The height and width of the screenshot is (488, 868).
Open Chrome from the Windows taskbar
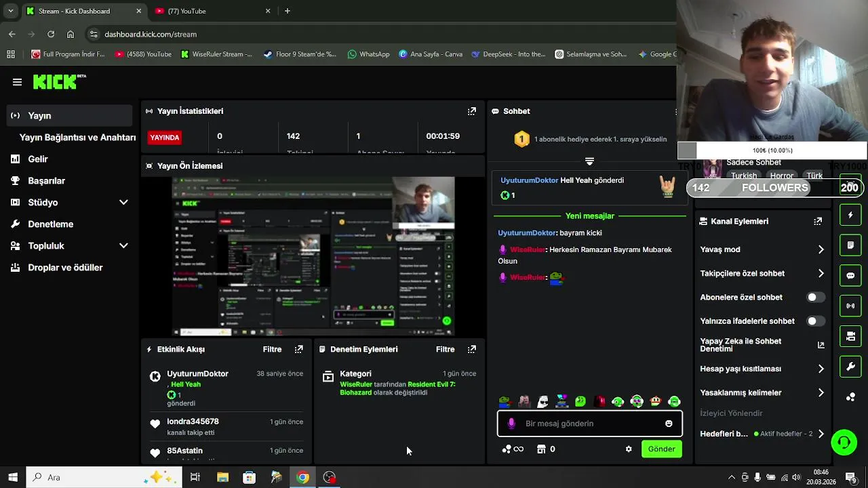(302, 477)
